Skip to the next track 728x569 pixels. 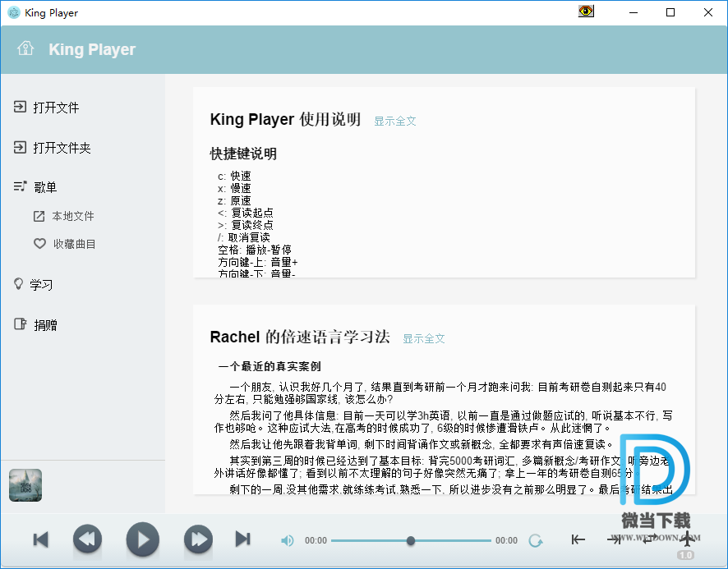click(243, 539)
